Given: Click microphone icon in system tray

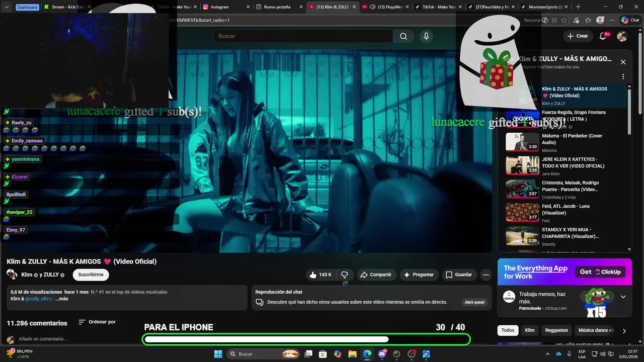Looking at the screenshot, I should click(569, 354).
